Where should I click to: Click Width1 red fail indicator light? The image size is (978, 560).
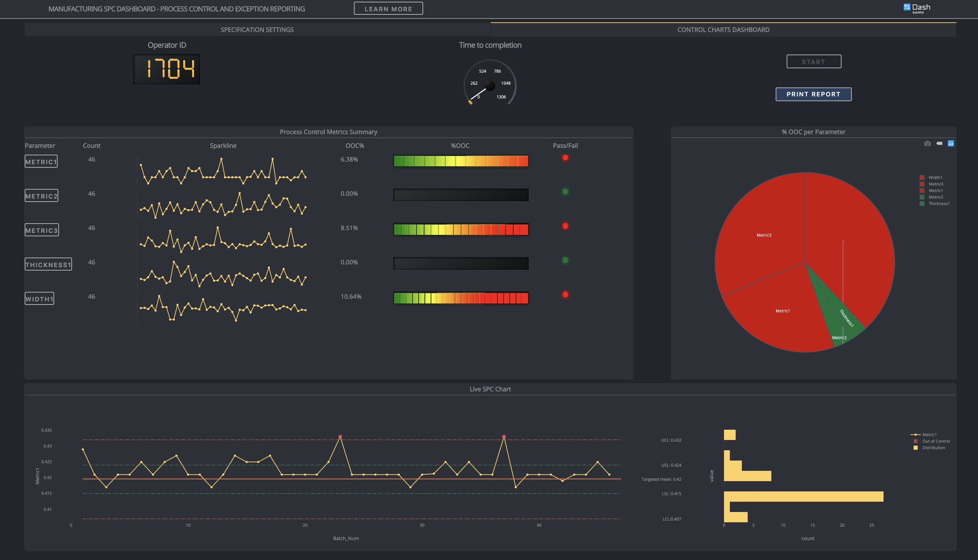(x=565, y=295)
